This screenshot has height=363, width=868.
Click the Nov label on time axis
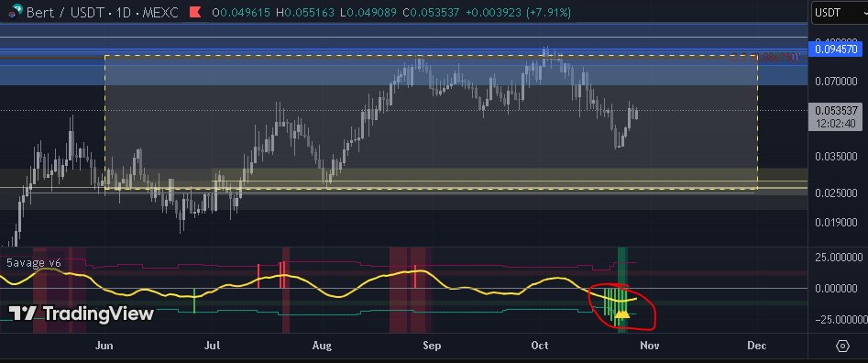pos(649,346)
